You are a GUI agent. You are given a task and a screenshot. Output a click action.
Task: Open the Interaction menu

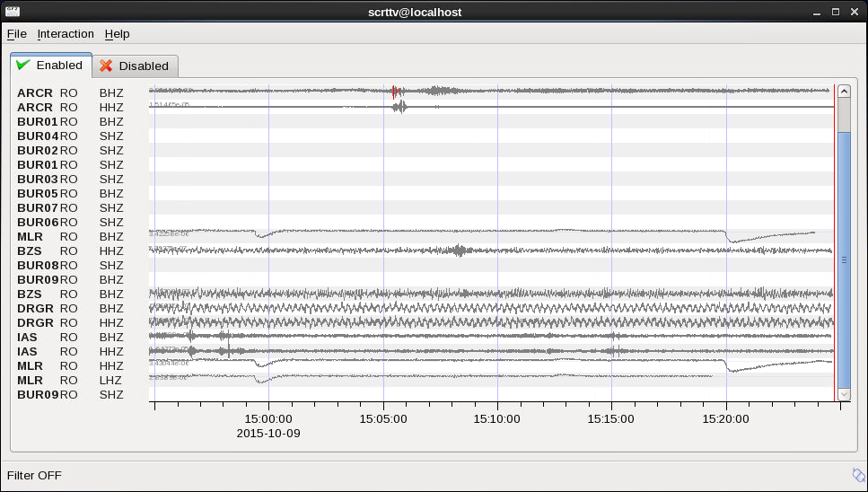pos(66,34)
